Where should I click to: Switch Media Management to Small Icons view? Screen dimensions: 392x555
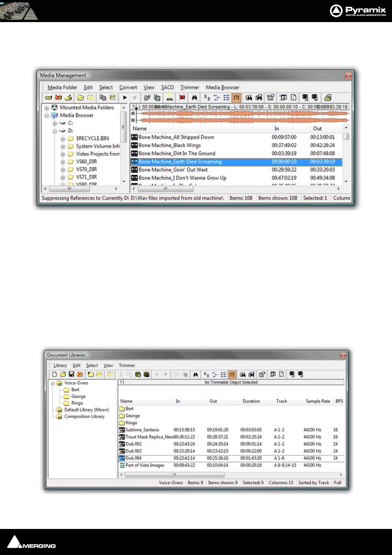(x=217, y=98)
